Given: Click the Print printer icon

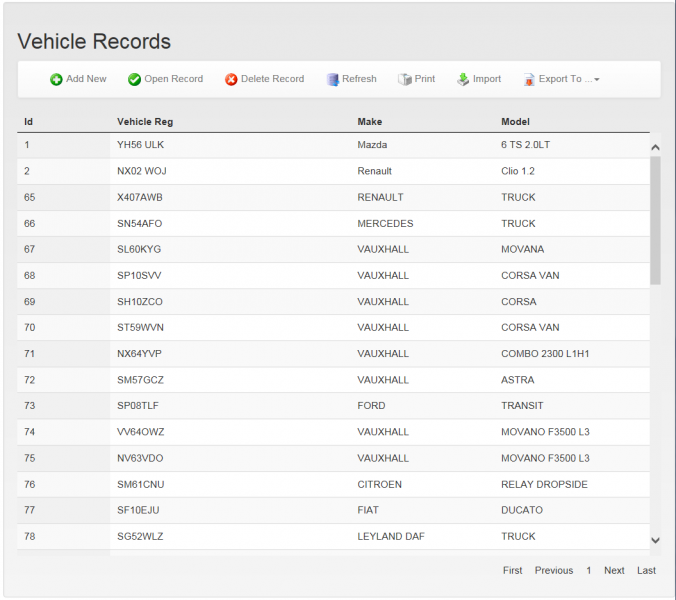Looking at the screenshot, I should click(x=405, y=79).
